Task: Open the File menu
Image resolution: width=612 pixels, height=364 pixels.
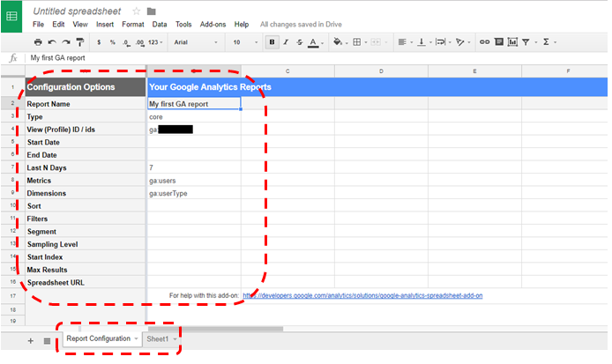Action: click(x=38, y=24)
